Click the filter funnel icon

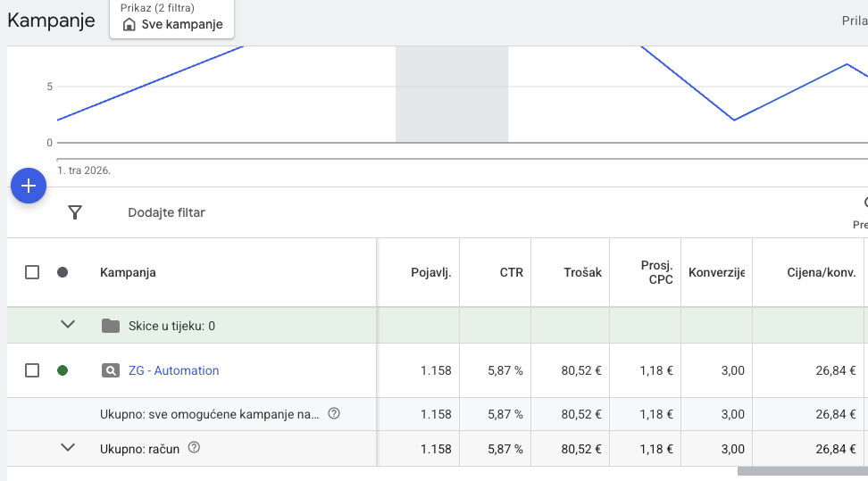(75, 212)
